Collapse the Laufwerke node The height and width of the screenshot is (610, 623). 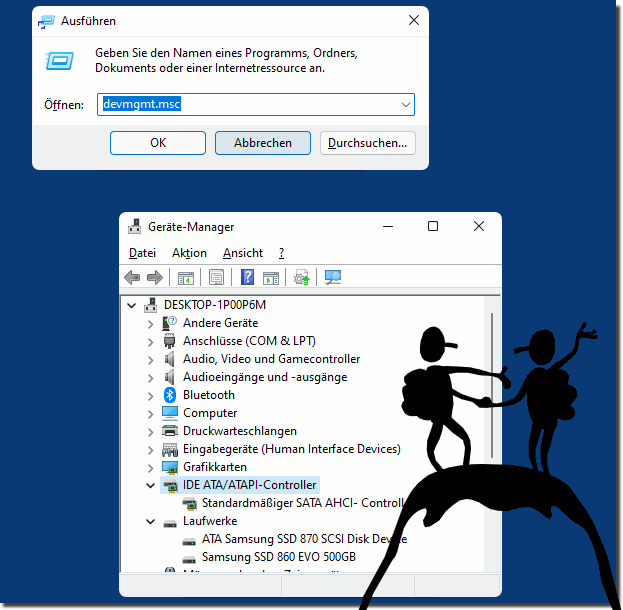tap(150, 521)
